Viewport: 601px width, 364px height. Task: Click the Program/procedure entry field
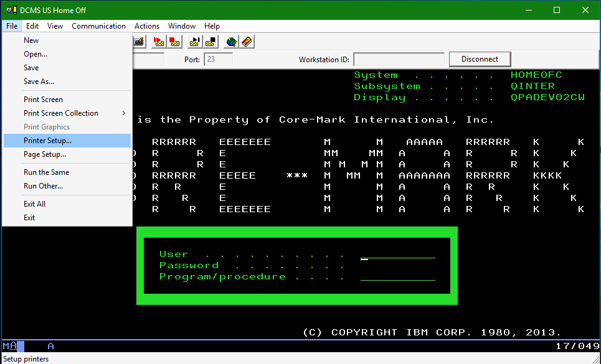[x=398, y=277]
